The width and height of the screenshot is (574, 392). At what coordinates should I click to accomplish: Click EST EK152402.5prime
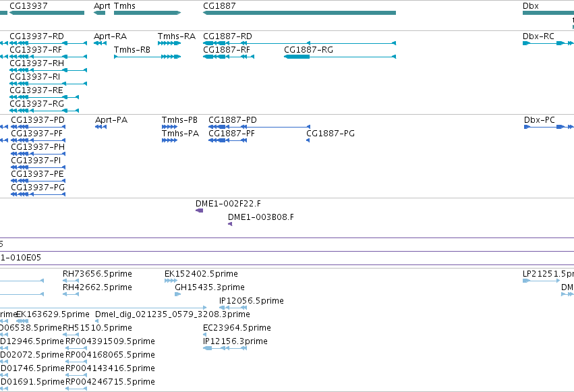pos(202,274)
